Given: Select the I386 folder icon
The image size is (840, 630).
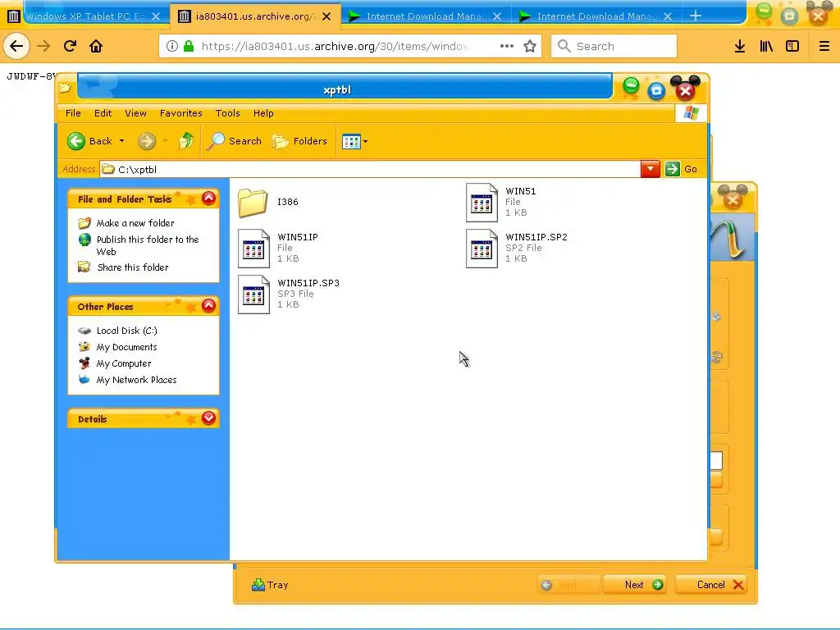Looking at the screenshot, I should click(253, 203).
